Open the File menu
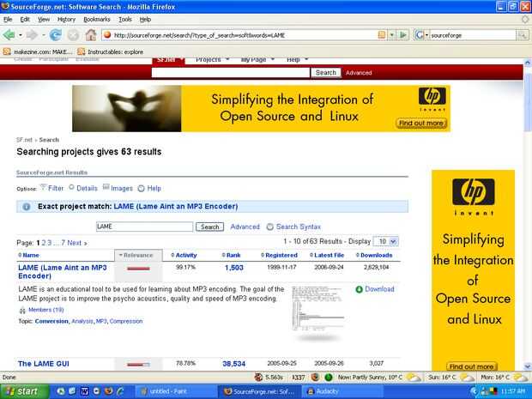The image size is (532, 399). [x=8, y=20]
